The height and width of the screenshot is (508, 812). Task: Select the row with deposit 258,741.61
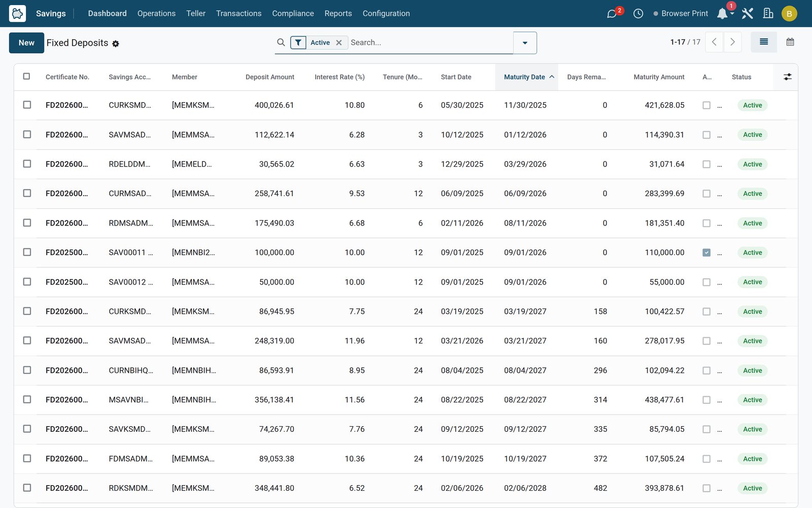click(27, 193)
